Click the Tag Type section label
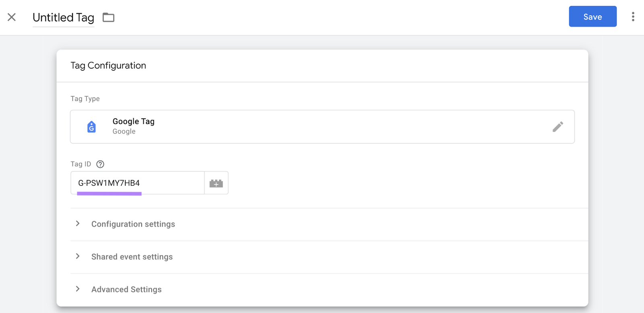The image size is (644, 313). [85, 98]
